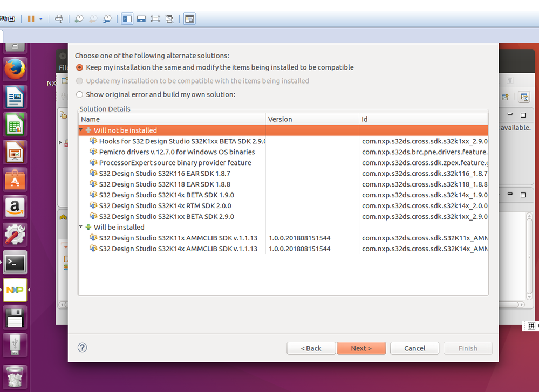Click send Ctrl+Alt+Del toolbar icon
This screenshot has width=539, height=392.
(x=59, y=18)
